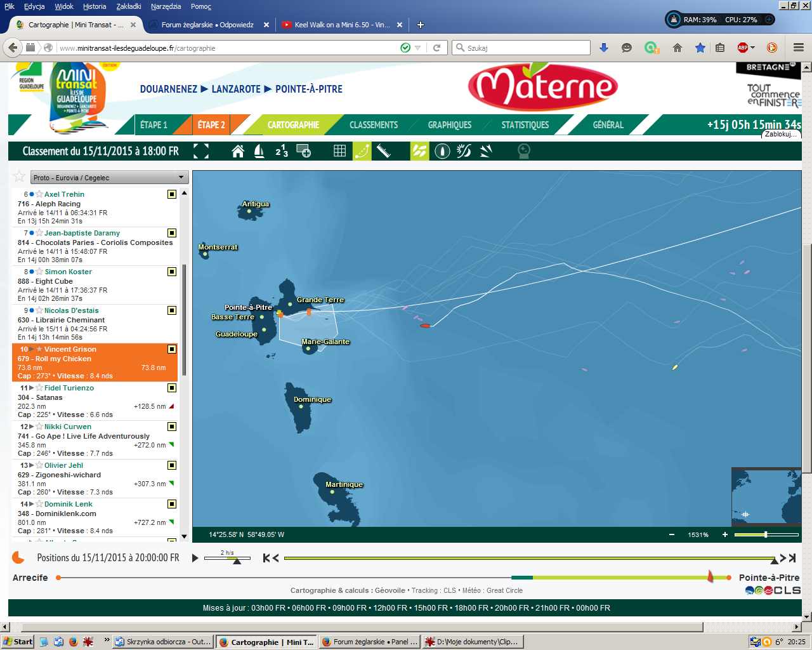Star Simon Koster as favorite

click(39, 272)
